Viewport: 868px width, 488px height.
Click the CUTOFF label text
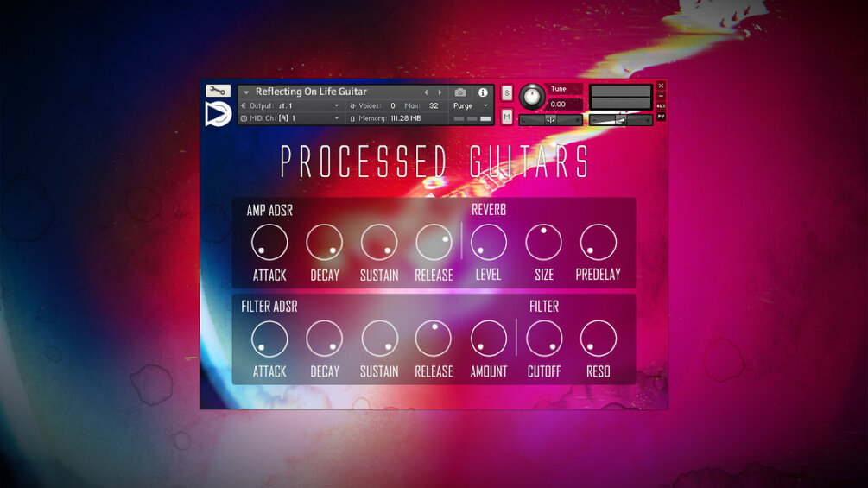[x=544, y=371]
